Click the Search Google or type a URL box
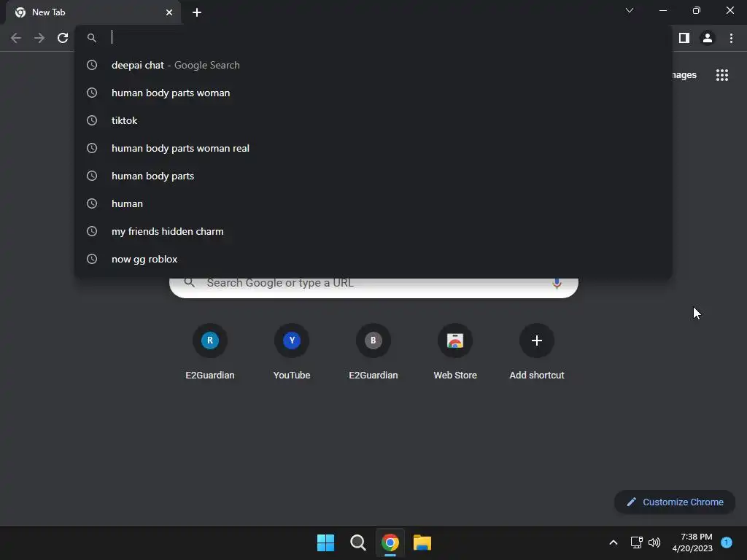 click(x=374, y=287)
